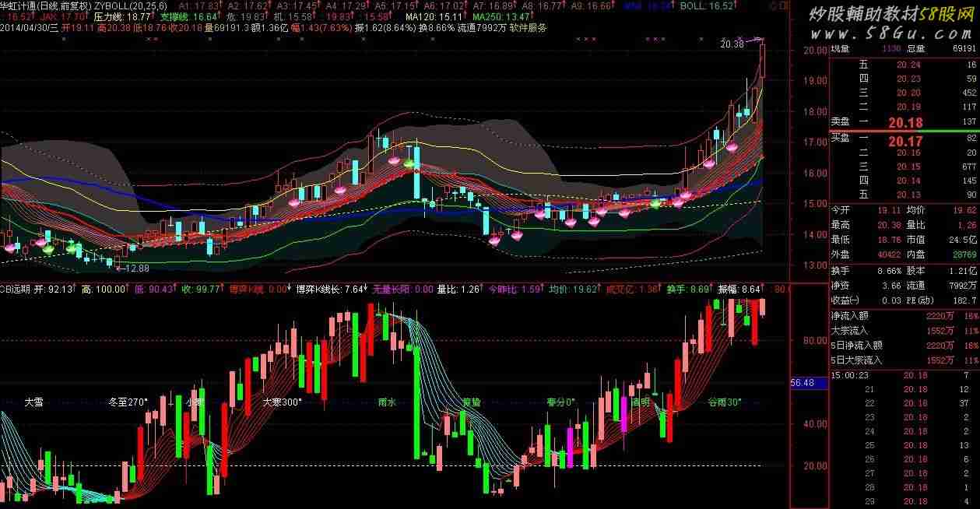This screenshot has width=980, height=509.
Task: Select the 冬至270° solar term marker
Action: (x=128, y=402)
